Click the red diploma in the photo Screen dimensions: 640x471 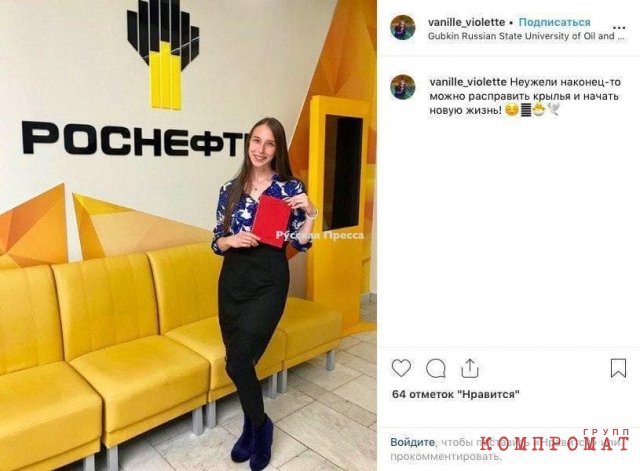(271, 221)
